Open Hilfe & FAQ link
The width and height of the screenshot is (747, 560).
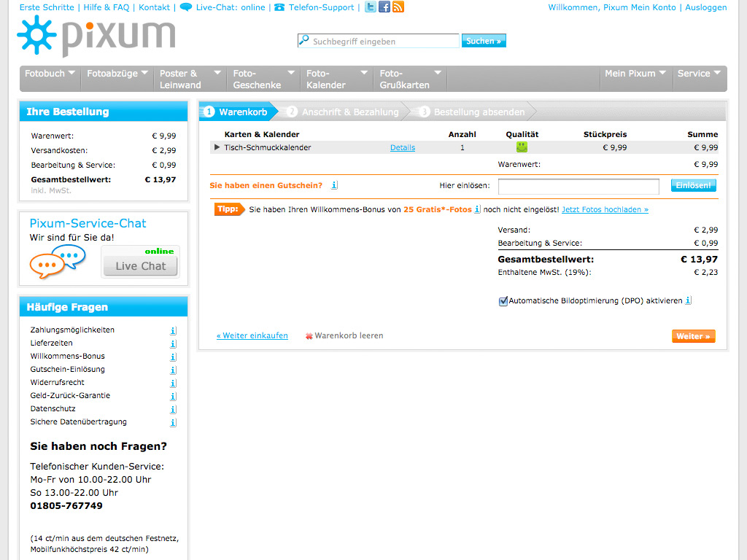pos(107,7)
